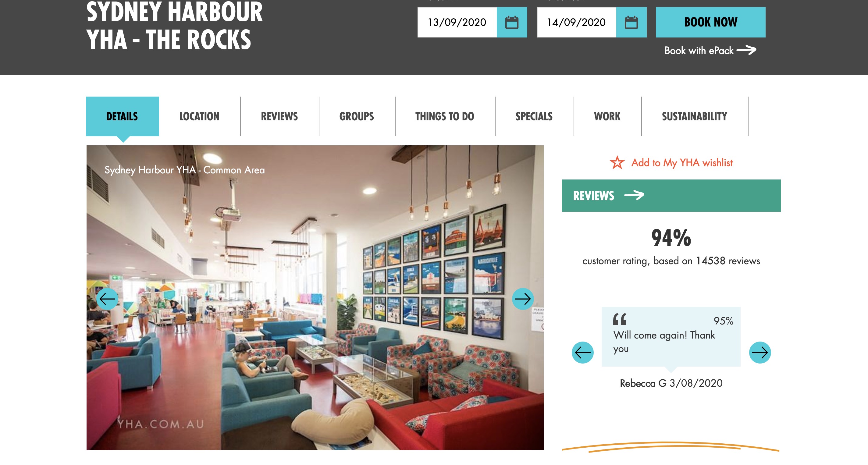Open the Sustainability tab
This screenshot has height=465, width=868.
(695, 116)
